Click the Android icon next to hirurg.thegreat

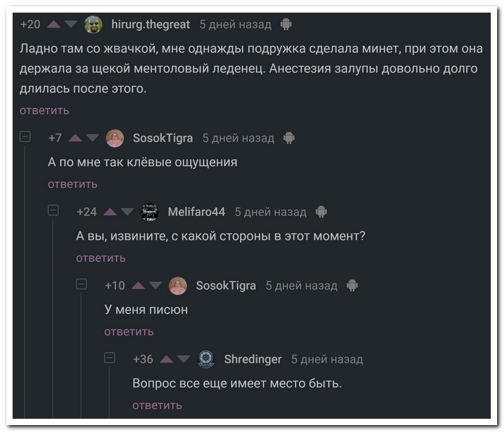coord(286,25)
